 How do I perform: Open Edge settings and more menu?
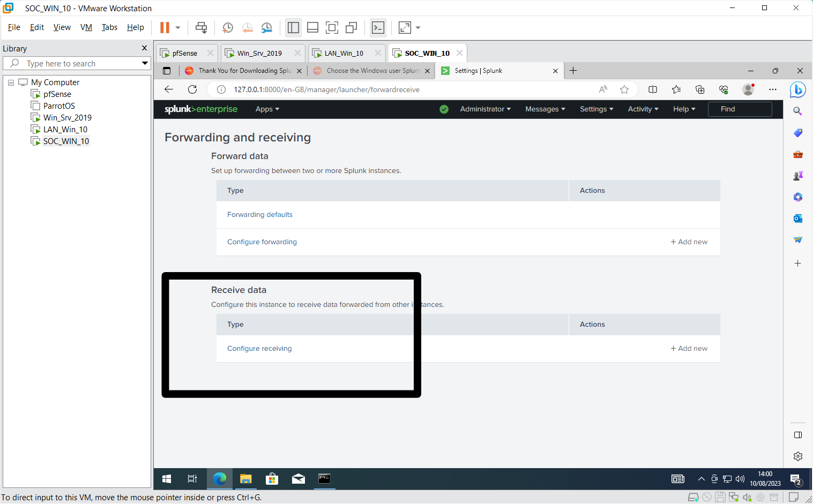click(x=772, y=89)
